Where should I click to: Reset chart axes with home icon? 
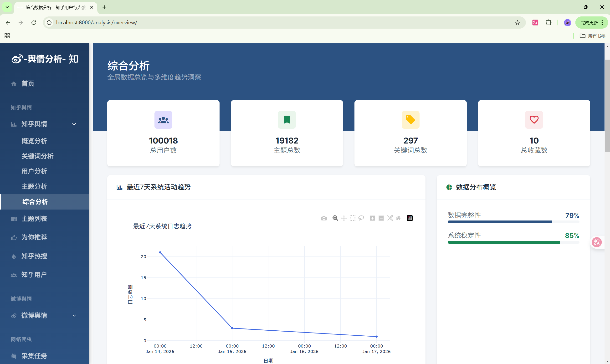coord(398,218)
